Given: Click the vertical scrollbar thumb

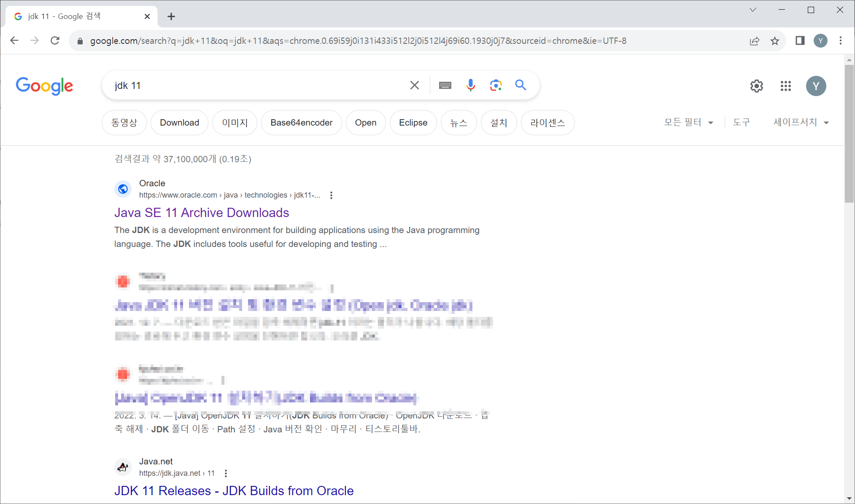Looking at the screenshot, I should coord(849,133).
